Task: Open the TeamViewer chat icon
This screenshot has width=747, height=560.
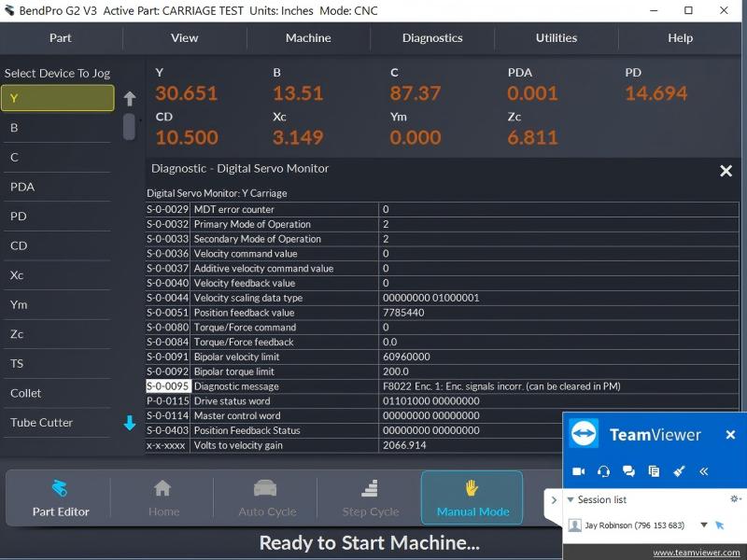Action: click(x=628, y=471)
